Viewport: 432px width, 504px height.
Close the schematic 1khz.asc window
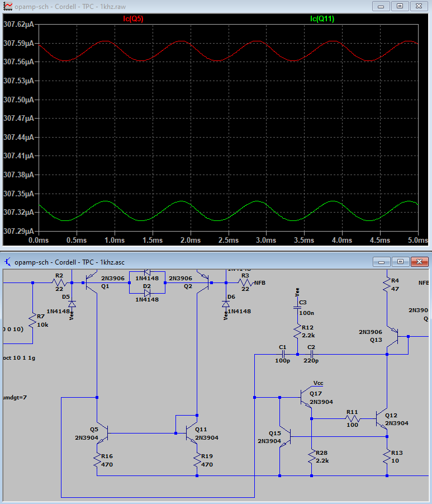pos(419,262)
